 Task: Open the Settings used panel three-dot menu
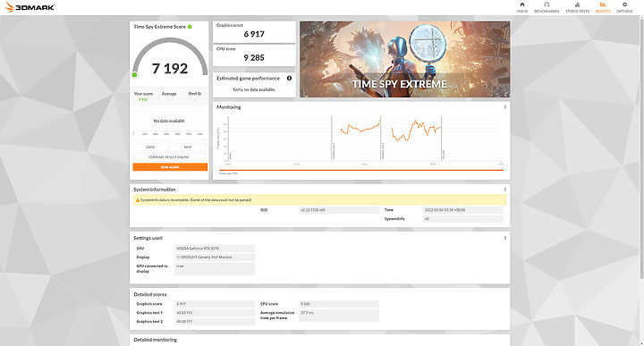point(504,238)
